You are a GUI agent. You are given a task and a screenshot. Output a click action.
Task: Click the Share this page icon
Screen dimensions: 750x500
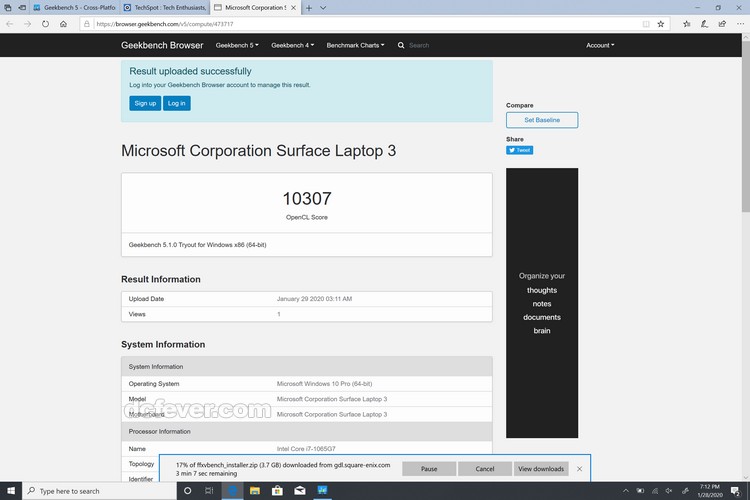(722, 24)
